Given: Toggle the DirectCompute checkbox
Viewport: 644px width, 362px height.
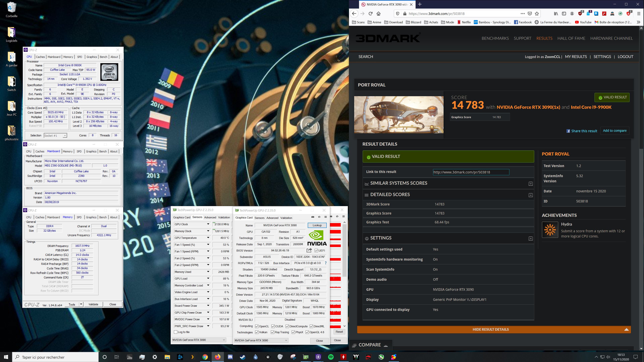Looking at the screenshot, I should point(287,326).
